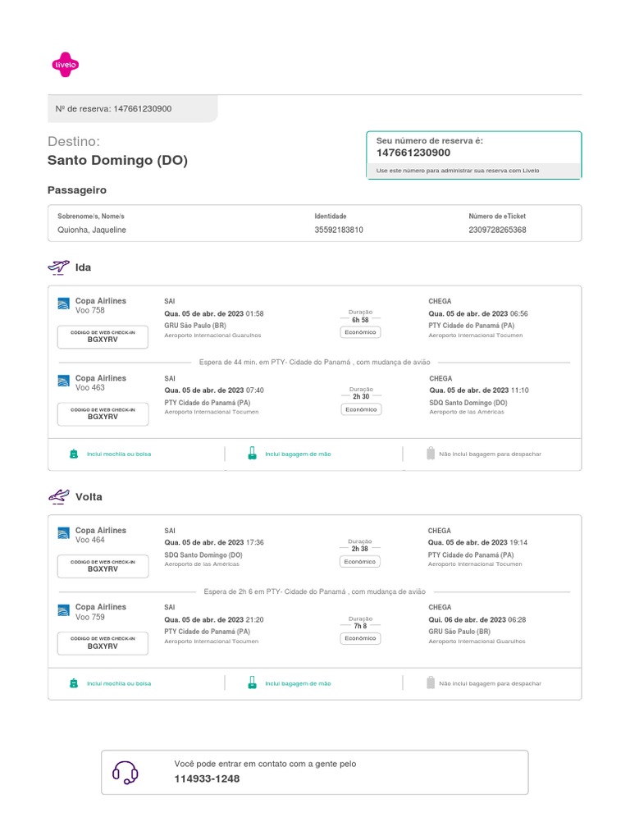Click the Econômico badge for the 7h 8 flight
This screenshot has height=840, width=630.
pos(360,638)
